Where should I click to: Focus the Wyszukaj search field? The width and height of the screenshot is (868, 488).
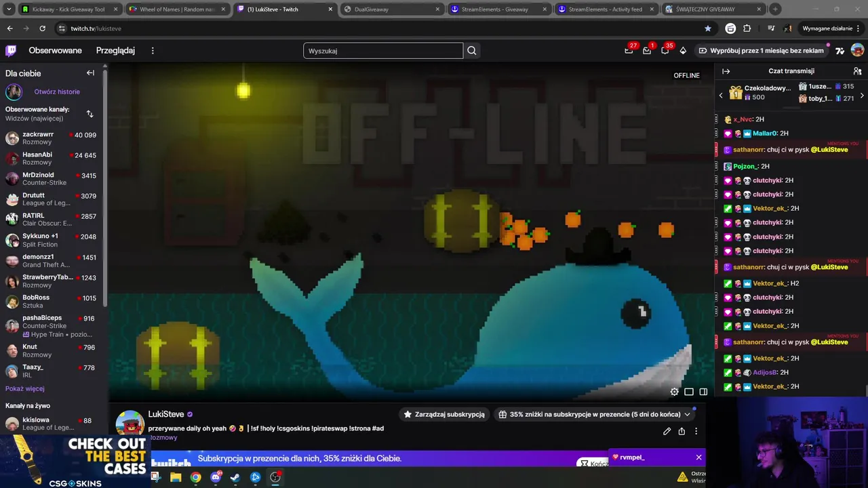[x=383, y=50]
